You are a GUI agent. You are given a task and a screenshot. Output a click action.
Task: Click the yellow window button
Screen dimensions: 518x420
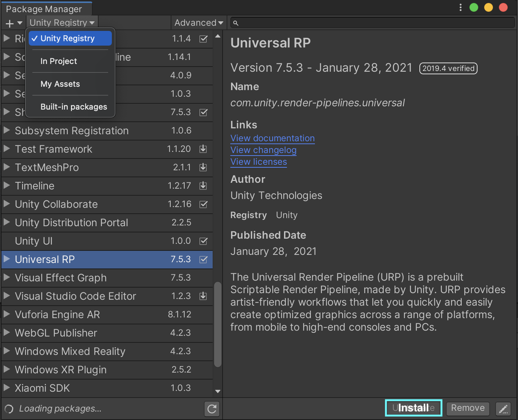[x=489, y=7]
